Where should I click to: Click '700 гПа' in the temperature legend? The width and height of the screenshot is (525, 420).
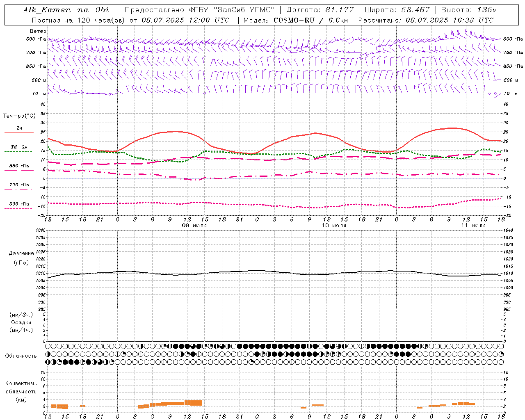[19, 185]
